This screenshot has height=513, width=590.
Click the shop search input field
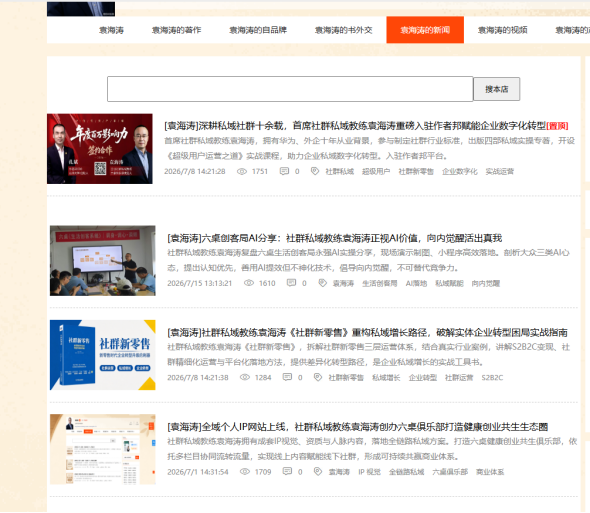(290, 89)
